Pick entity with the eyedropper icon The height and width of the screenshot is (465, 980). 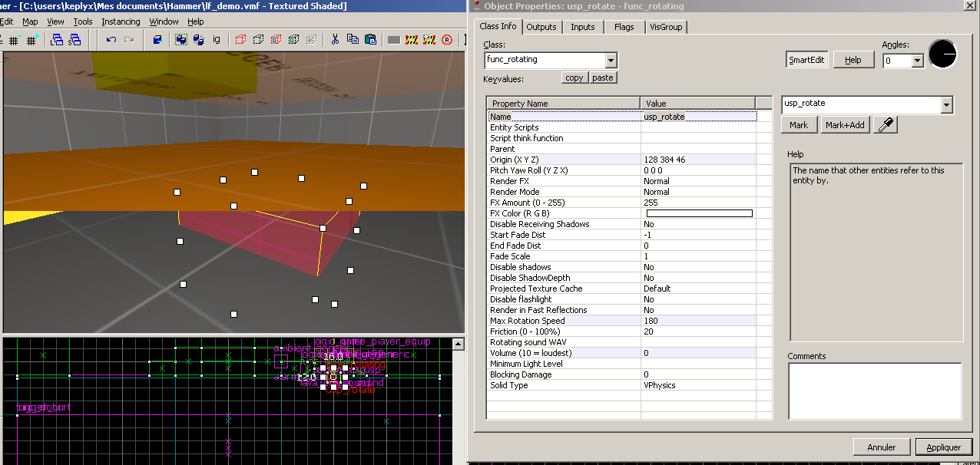point(886,124)
